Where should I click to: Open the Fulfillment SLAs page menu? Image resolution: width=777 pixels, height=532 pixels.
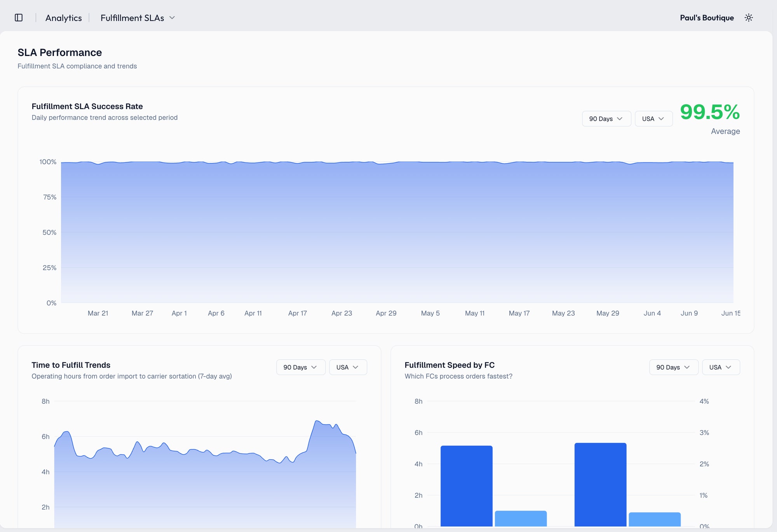click(x=138, y=18)
